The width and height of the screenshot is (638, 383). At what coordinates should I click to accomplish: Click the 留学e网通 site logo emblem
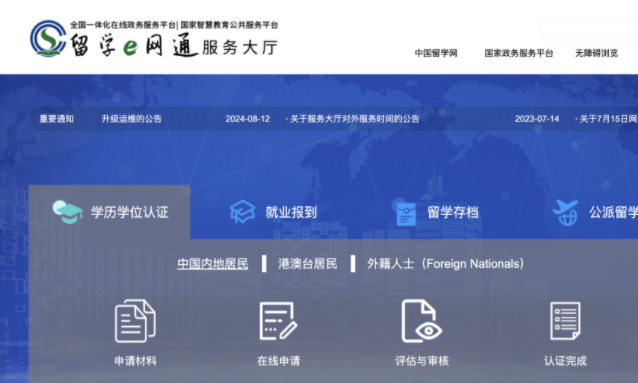click(48, 39)
